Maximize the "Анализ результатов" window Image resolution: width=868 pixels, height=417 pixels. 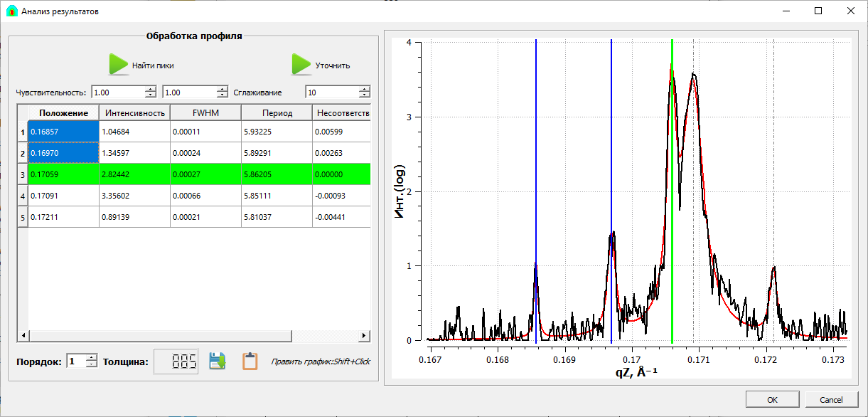tap(818, 11)
